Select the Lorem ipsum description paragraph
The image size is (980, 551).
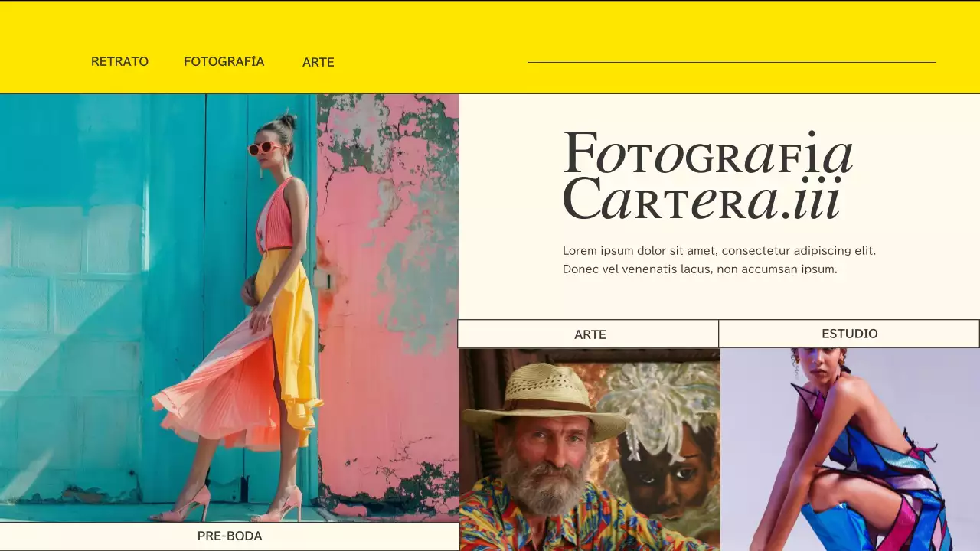(x=718, y=260)
